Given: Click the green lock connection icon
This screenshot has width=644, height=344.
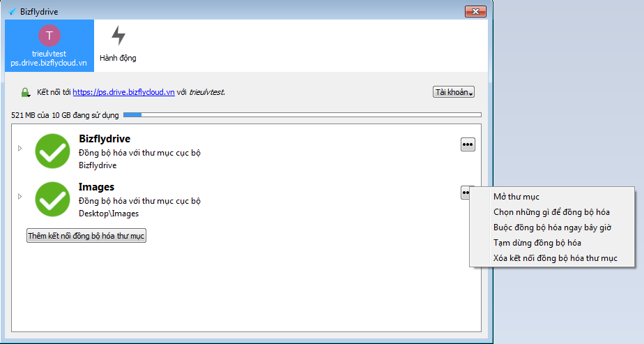Looking at the screenshot, I should pos(26,93).
